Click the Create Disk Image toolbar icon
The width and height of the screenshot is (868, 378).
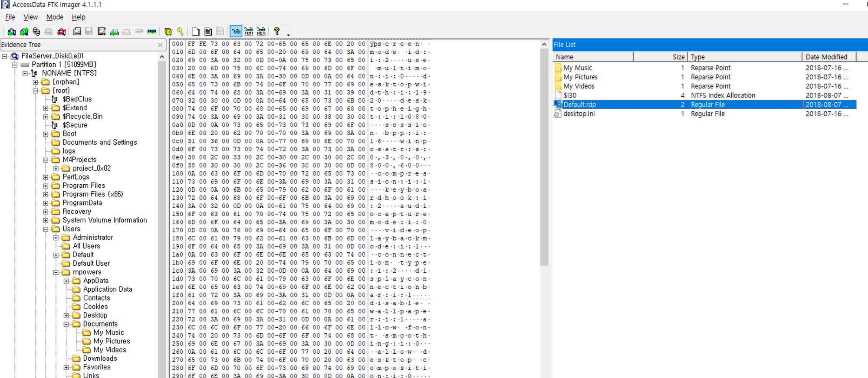(77, 32)
